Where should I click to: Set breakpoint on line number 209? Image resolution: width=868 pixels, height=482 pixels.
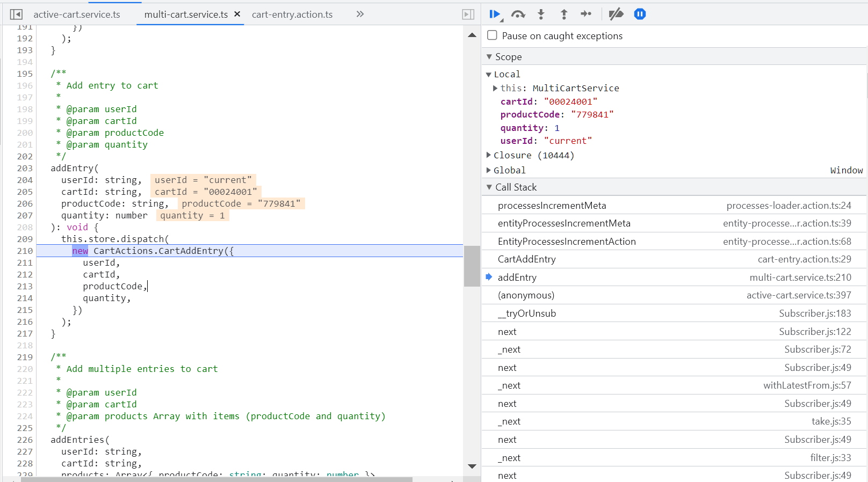click(x=25, y=239)
